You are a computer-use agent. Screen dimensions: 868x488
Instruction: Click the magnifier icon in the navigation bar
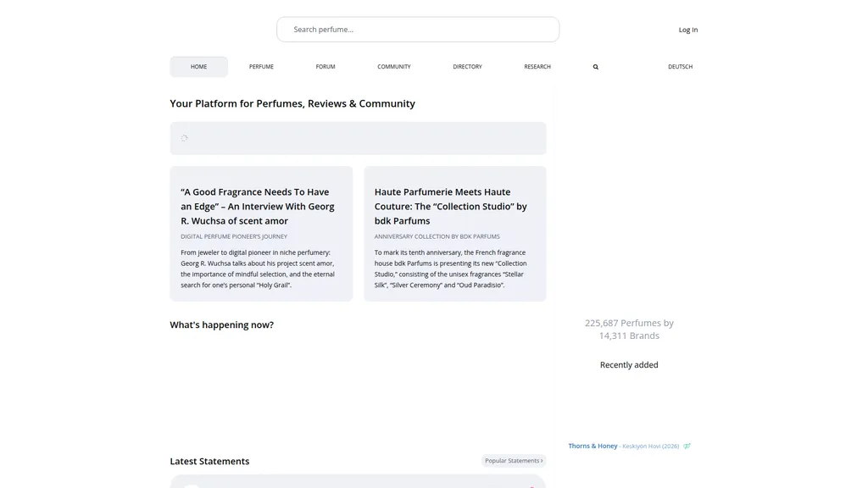pos(596,67)
